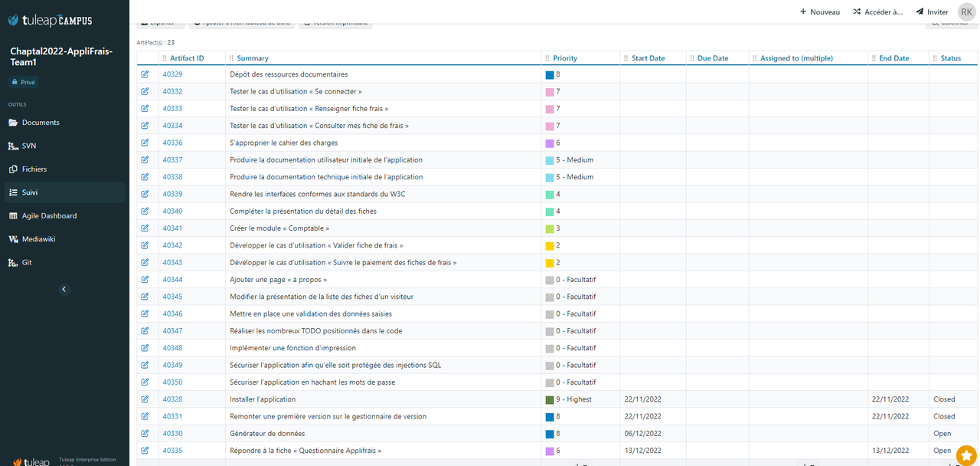Viewport: 980px width, 466px height.
Task: Sort by End Date column
Action: [893, 58]
